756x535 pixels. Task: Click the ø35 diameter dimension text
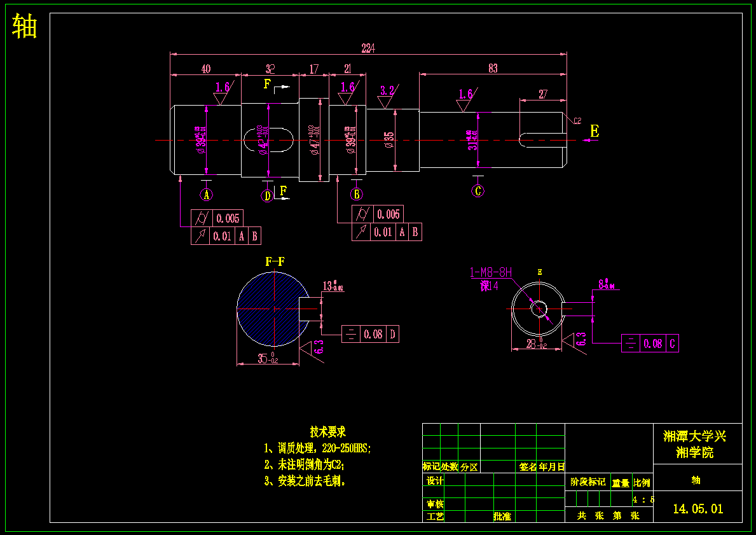tap(390, 140)
